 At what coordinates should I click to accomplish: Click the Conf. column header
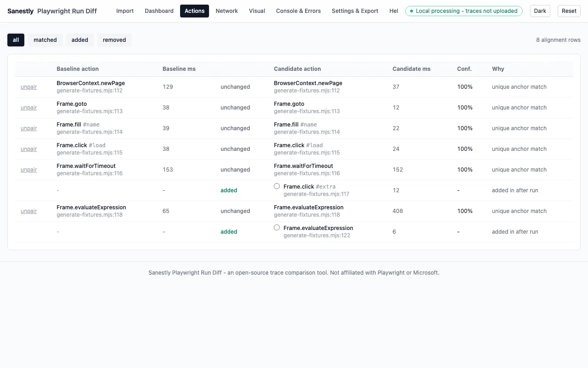[x=464, y=69]
